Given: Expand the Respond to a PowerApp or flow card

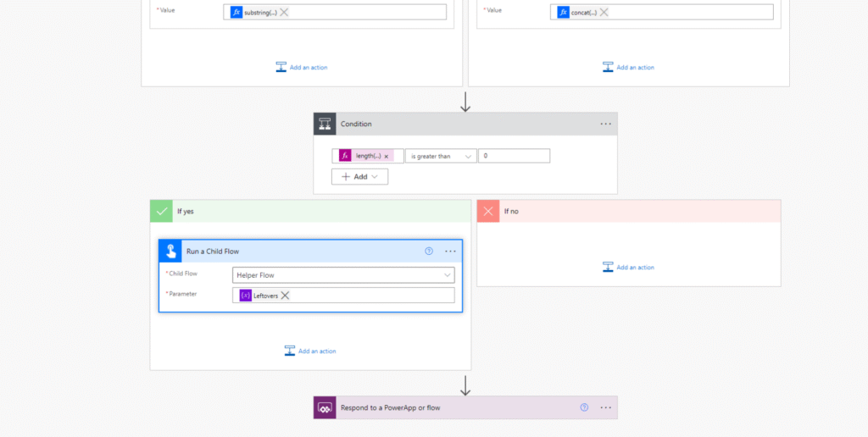Looking at the screenshot, I should (465, 407).
